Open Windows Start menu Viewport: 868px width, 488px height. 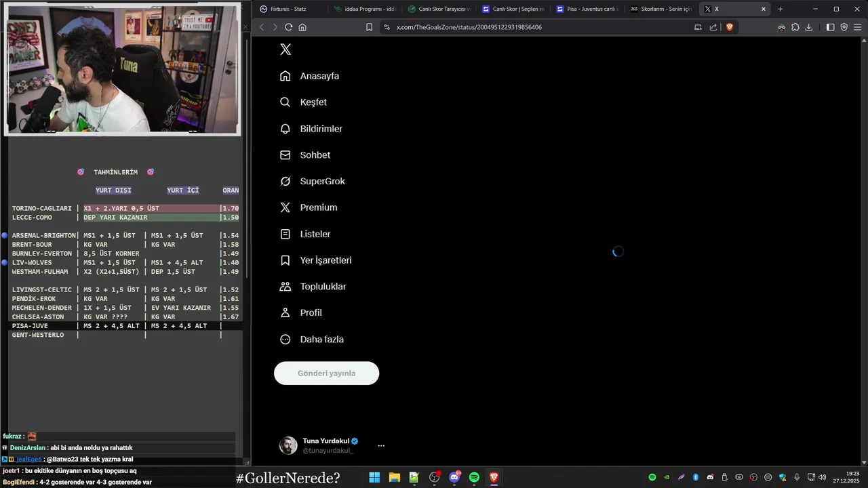374,477
